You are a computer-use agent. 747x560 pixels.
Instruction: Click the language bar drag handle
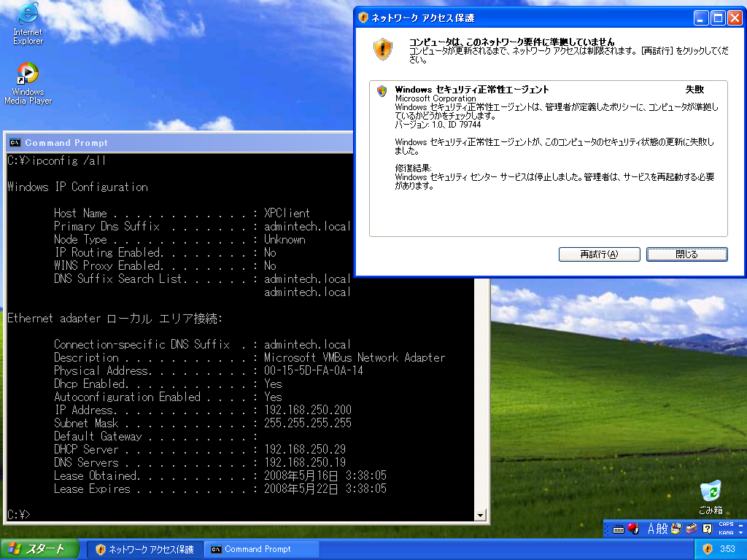click(607, 529)
